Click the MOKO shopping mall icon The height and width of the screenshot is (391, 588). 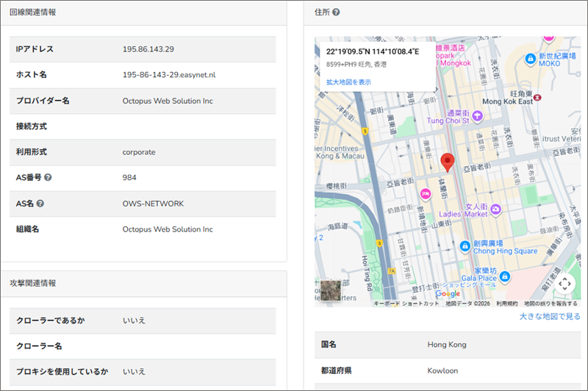coord(528,58)
